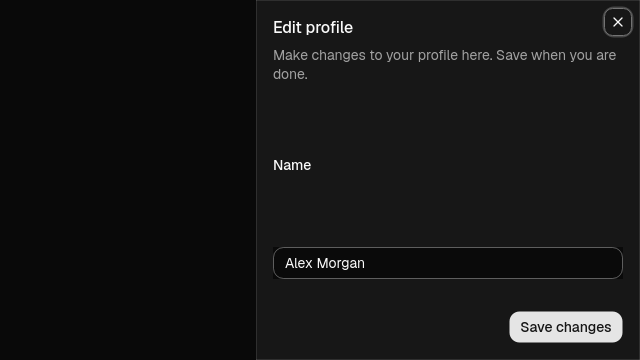Image resolution: width=640 pixels, height=360 pixels.
Task: Click the Alex Morgan text in the input
Action: tap(324, 263)
